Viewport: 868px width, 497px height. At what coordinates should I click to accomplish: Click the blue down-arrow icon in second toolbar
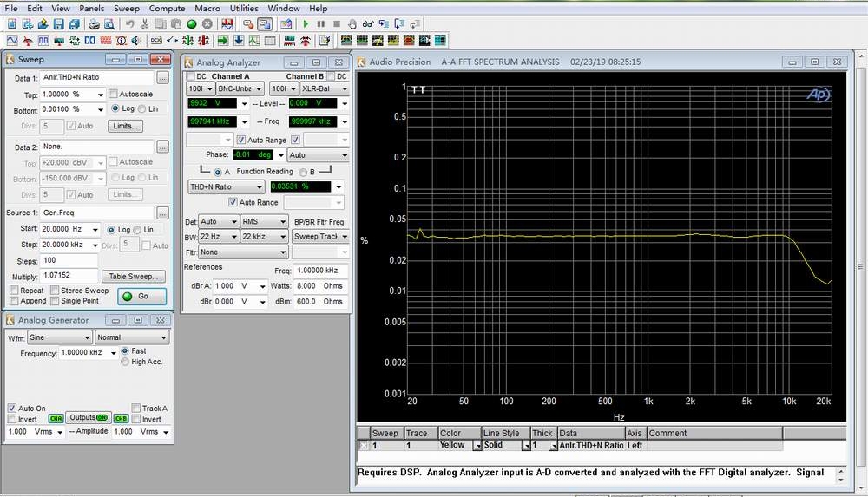click(x=239, y=41)
